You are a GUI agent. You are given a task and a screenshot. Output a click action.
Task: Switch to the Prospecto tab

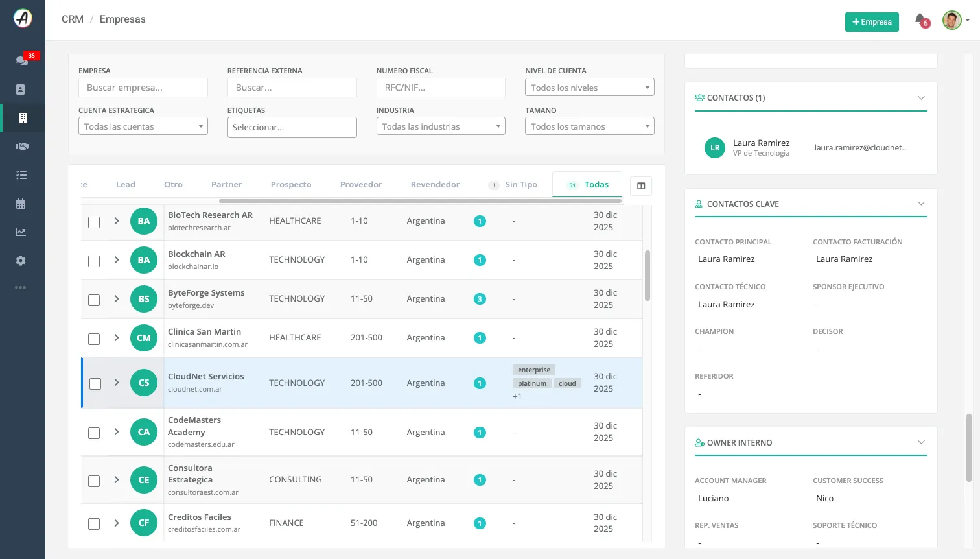coord(291,185)
